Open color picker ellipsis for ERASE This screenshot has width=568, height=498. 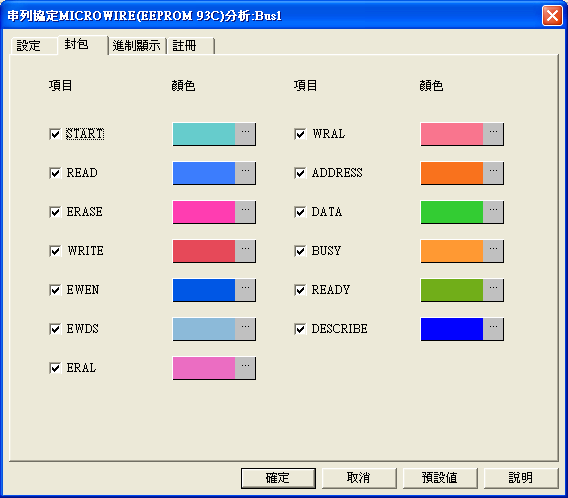pos(245,212)
